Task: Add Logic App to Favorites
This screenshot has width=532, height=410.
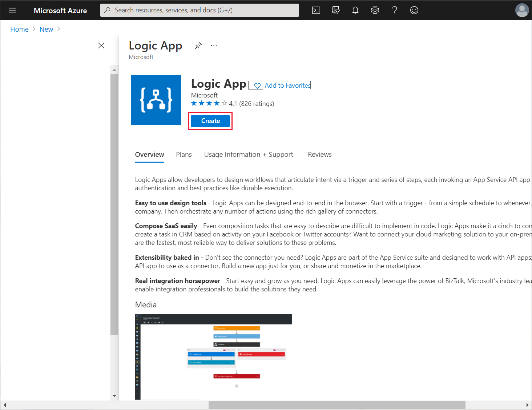Action: [x=279, y=85]
